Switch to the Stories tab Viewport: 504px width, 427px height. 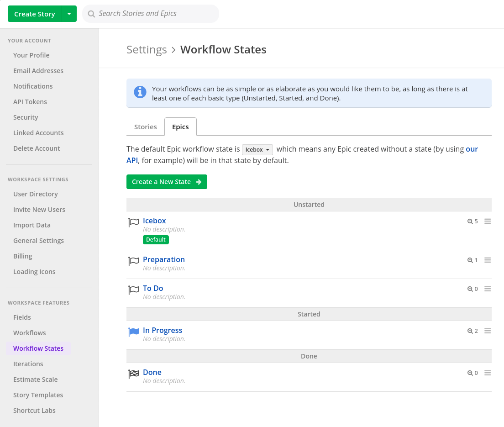145,127
